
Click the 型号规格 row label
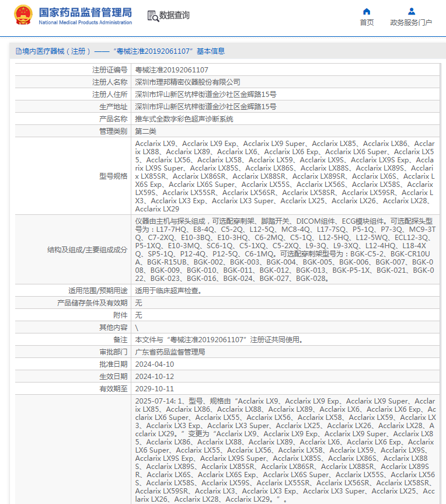coord(113,176)
